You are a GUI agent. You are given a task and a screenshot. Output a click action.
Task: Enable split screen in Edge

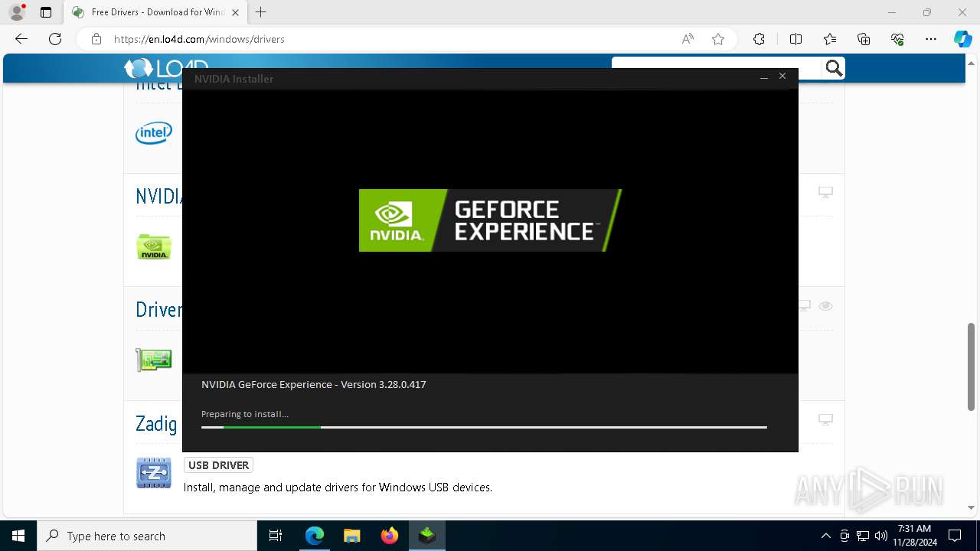pyautogui.click(x=795, y=39)
